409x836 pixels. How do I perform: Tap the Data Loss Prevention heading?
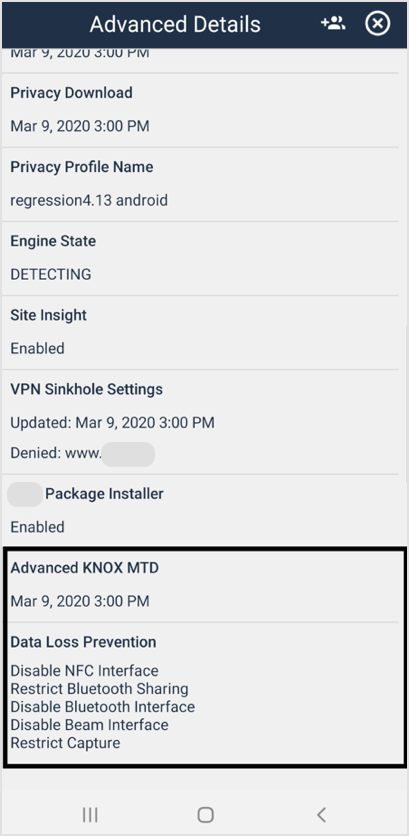point(83,642)
